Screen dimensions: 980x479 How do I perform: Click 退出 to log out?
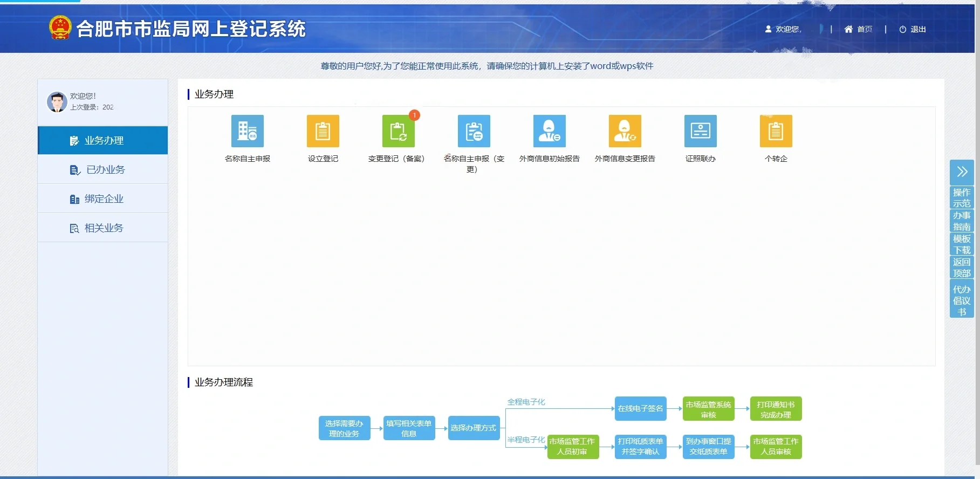point(913,29)
